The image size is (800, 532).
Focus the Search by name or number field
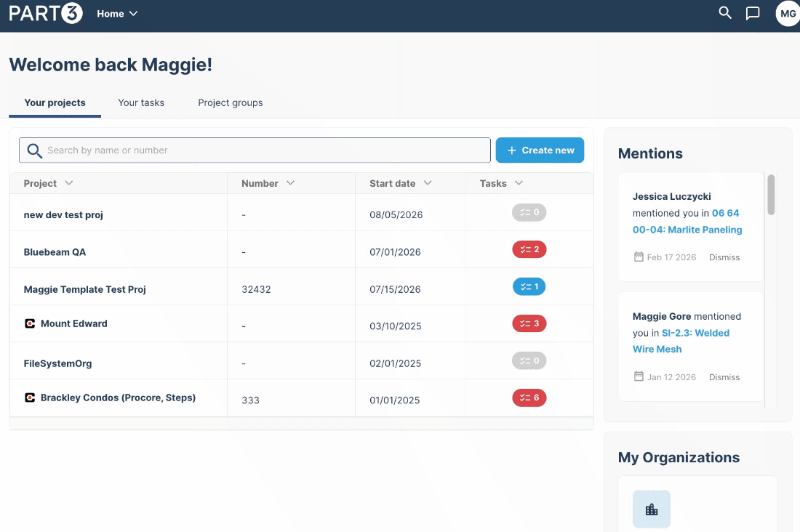pyautogui.click(x=255, y=150)
